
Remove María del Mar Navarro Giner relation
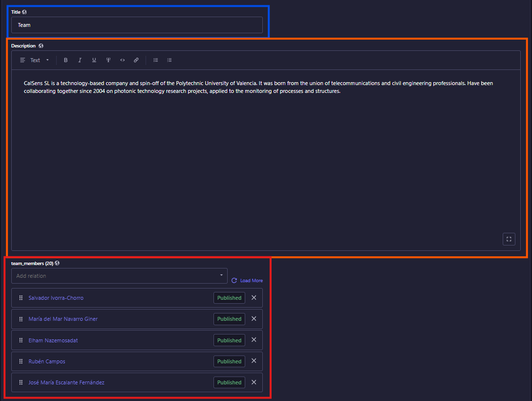254,319
